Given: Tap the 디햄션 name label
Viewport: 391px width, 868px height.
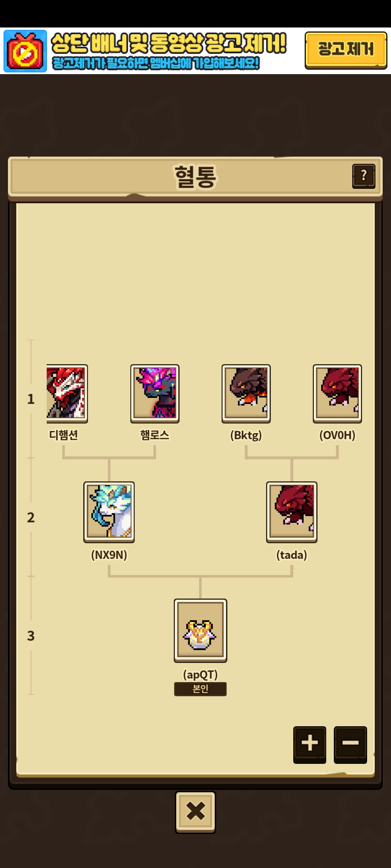Looking at the screenshot, I should pyautogui.click(x=64, y=435).
